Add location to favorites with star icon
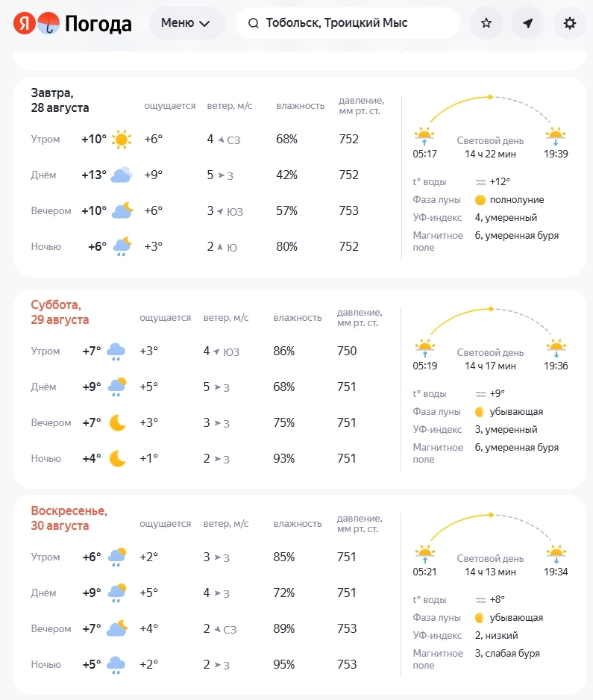The image size is (593, 700). click(486, 23)
